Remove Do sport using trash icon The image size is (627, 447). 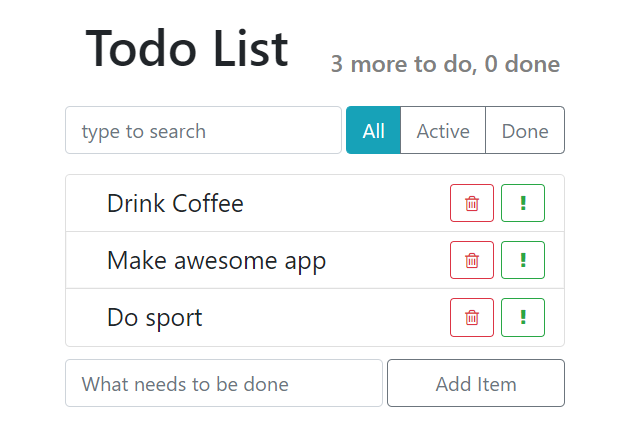pos(472,317)
